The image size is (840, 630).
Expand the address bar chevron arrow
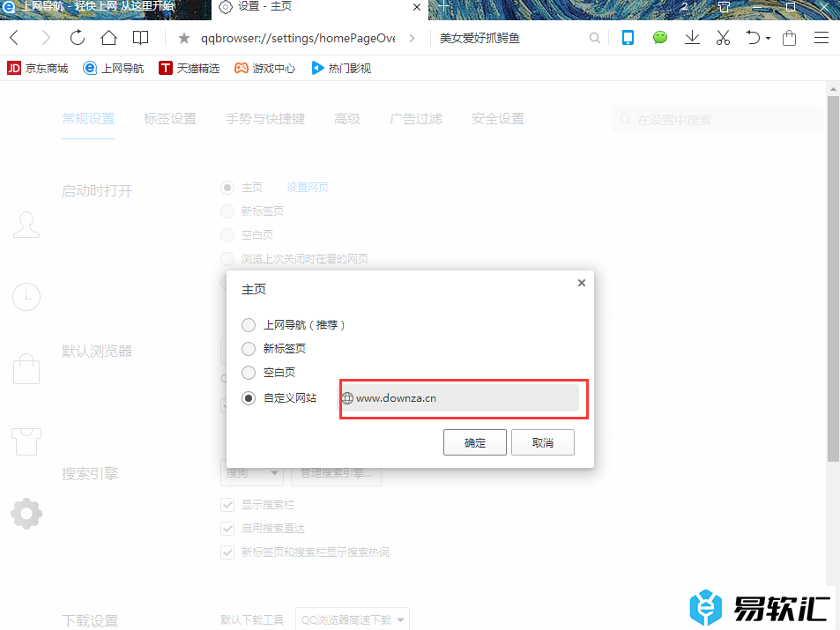click(x=412, y=38)
